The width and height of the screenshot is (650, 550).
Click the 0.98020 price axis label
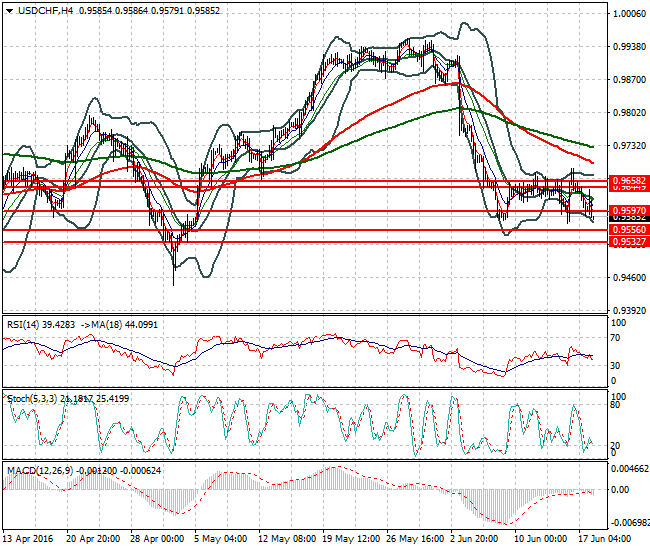tap(629, 113)
